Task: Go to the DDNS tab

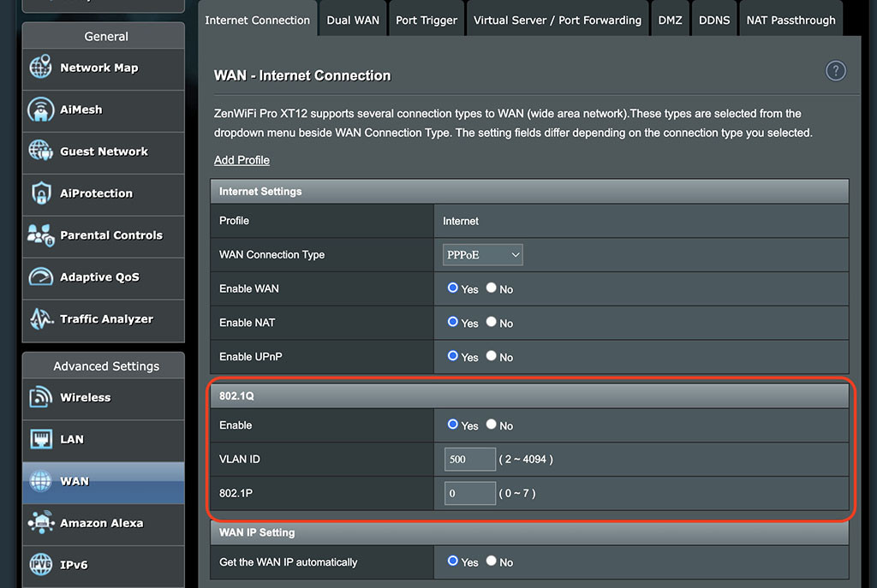Action: 713,20
